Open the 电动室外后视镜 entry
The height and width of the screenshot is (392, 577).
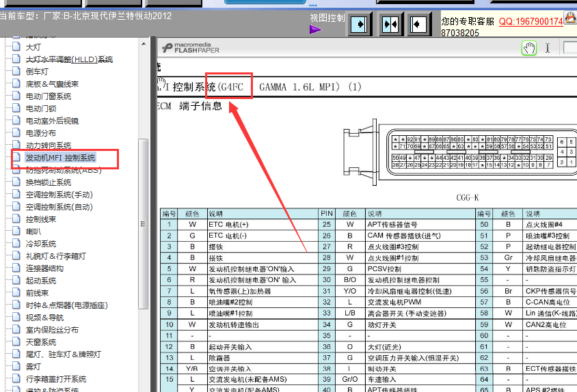click(x=52, y=121)
